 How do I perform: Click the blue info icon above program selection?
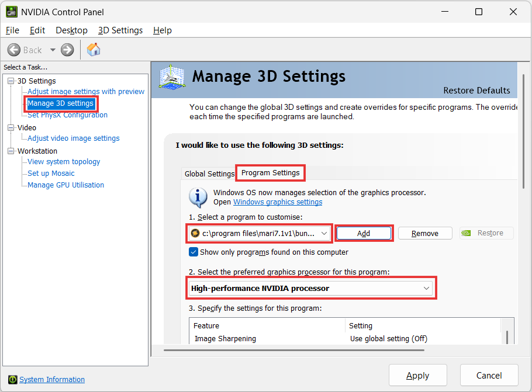[x=198, y=197]
